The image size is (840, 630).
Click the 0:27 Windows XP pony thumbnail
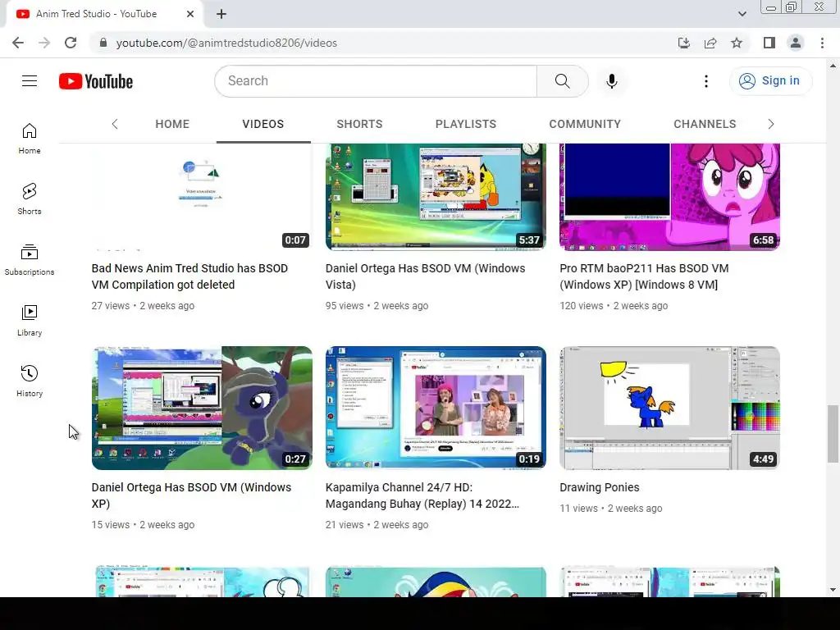pyautogui.click(x=202, y=408)
